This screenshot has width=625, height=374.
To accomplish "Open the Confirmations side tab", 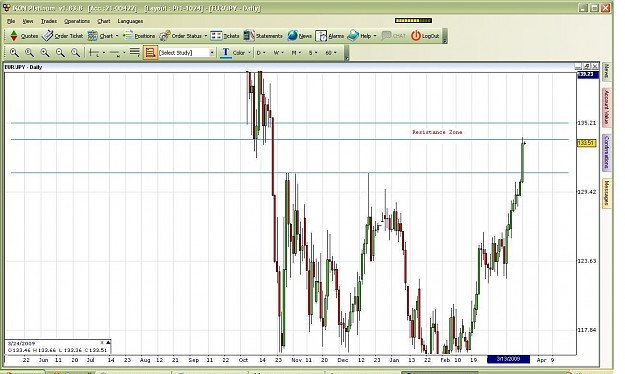I will (x=606, y=152).
